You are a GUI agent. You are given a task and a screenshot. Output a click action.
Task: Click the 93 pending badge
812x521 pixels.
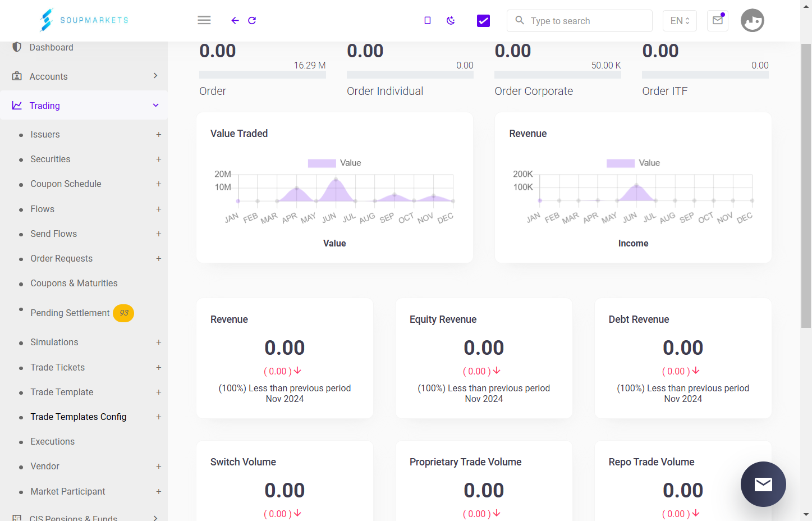point(123,313)
